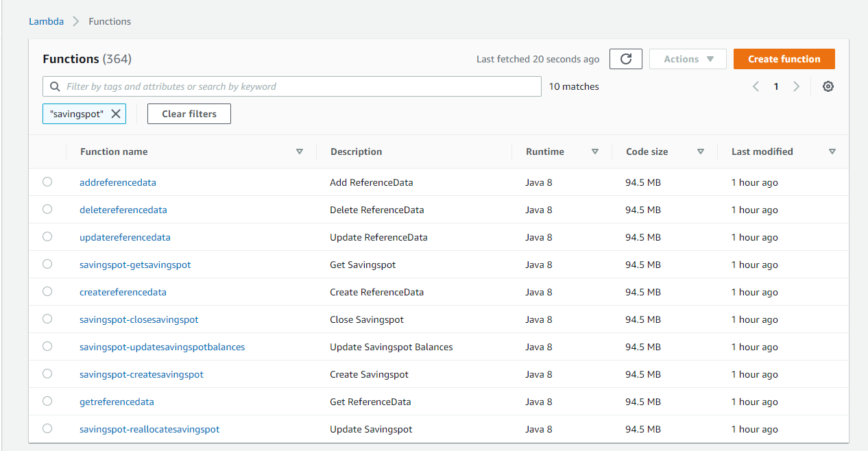
Task: Remove the "savingspot" filter chip
Action: [x=116, y=114]
